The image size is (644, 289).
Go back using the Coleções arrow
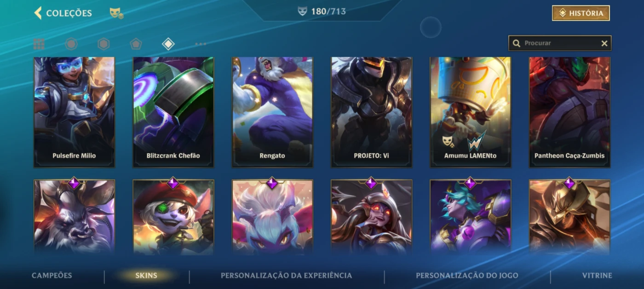[x=38, y=13]
